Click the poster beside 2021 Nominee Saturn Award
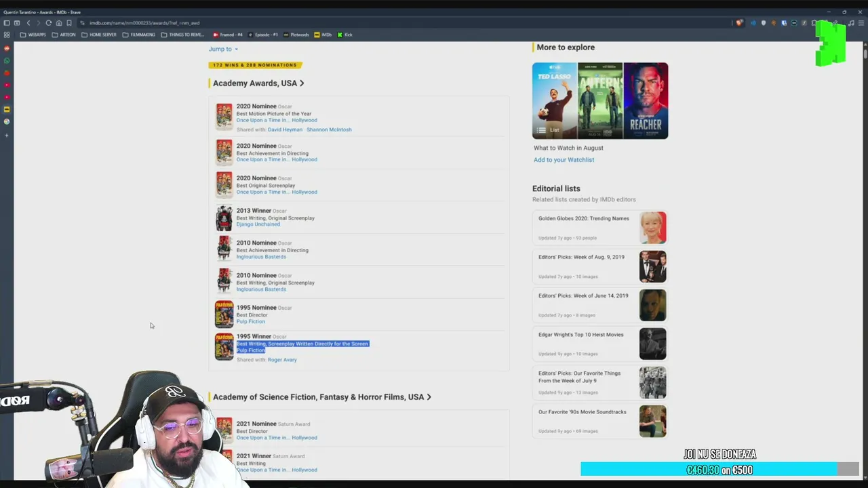The image size is (868, 488). pyautogui.click(x=224, y=430)
